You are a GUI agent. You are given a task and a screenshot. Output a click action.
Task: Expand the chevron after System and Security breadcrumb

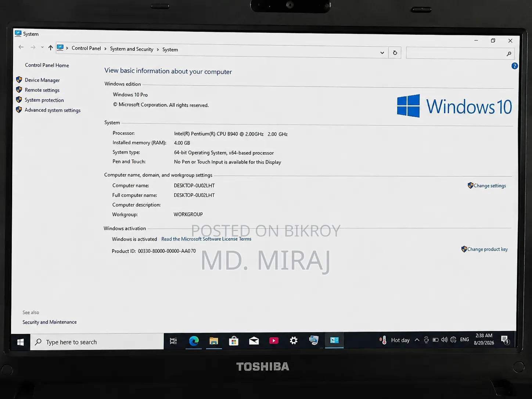pyautogui.click(x=158, y=50)
